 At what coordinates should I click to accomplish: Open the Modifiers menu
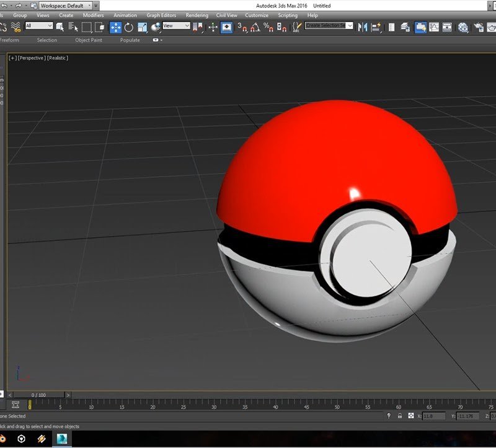[93, 15]
